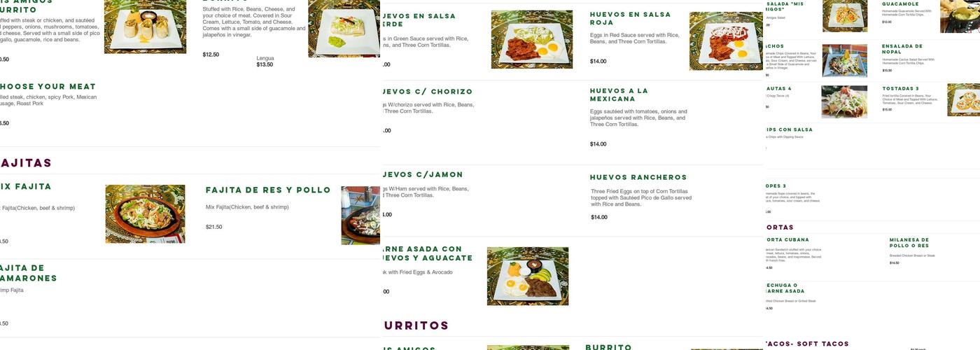Open the Fajitas section heading

click(x=26, y=162)
